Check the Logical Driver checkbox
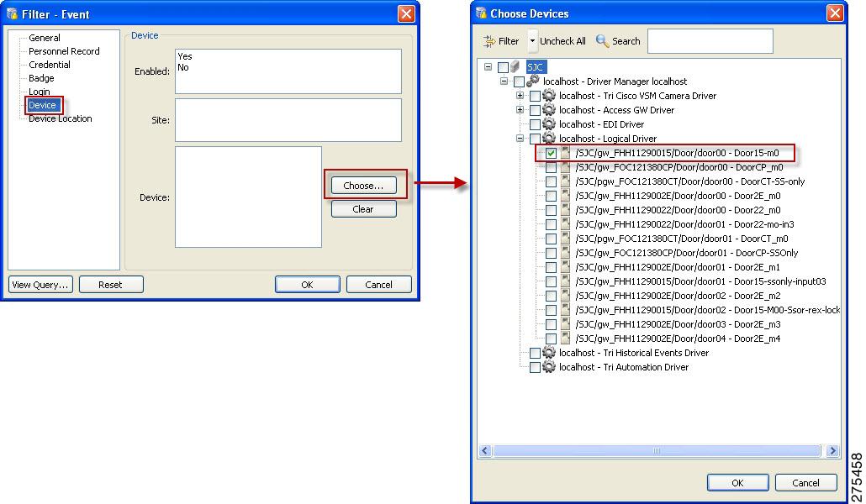The image size is (866, 504). coord(535,139)
